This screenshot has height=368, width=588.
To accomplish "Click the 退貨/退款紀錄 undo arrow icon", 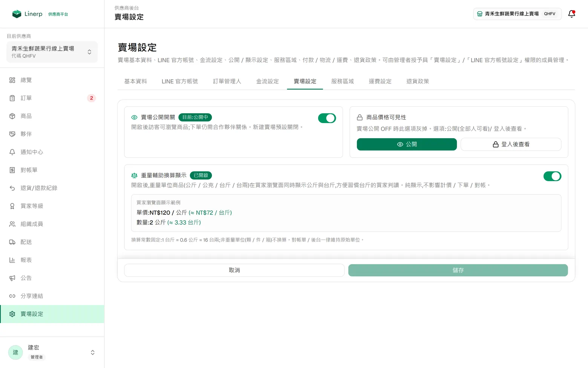I will tap(12, 188).
